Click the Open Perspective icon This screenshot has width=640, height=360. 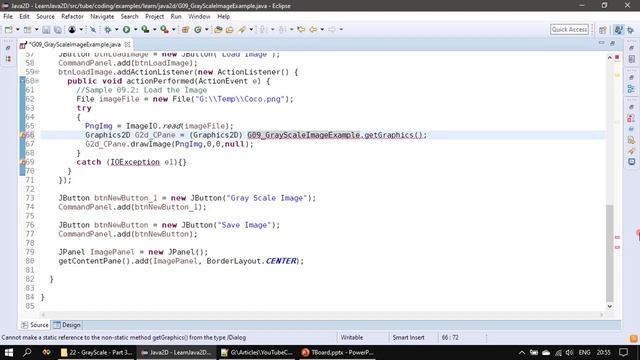click(x=603, y=30)
